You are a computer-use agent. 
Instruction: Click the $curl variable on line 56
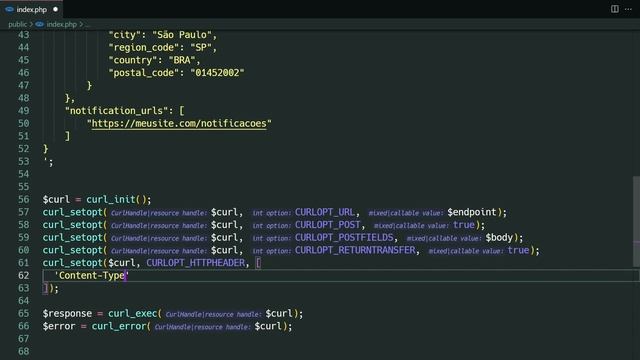click(56, 199)
